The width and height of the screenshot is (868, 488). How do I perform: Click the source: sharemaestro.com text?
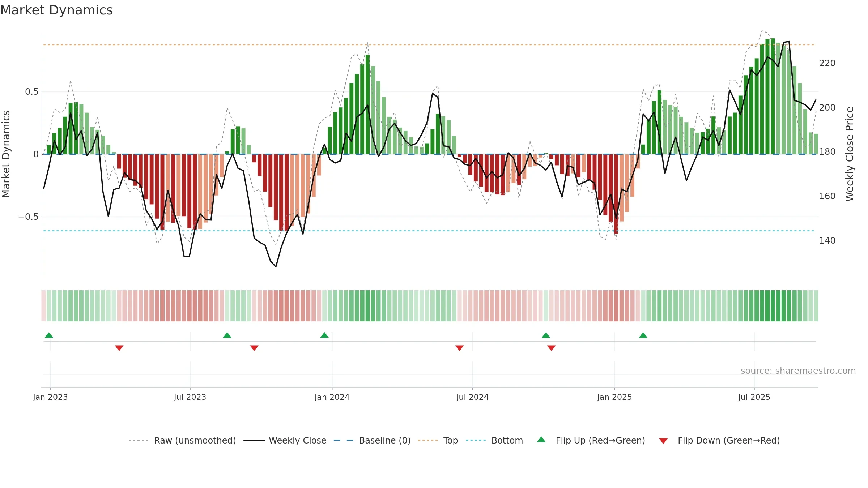click(798, 371)
